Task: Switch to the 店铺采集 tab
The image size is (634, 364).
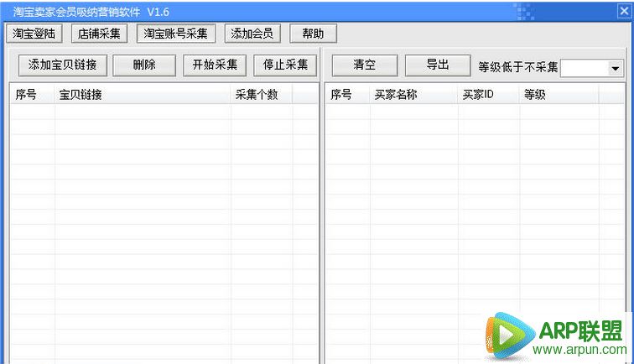Action: pyautogui.click(x=99, y=34)
